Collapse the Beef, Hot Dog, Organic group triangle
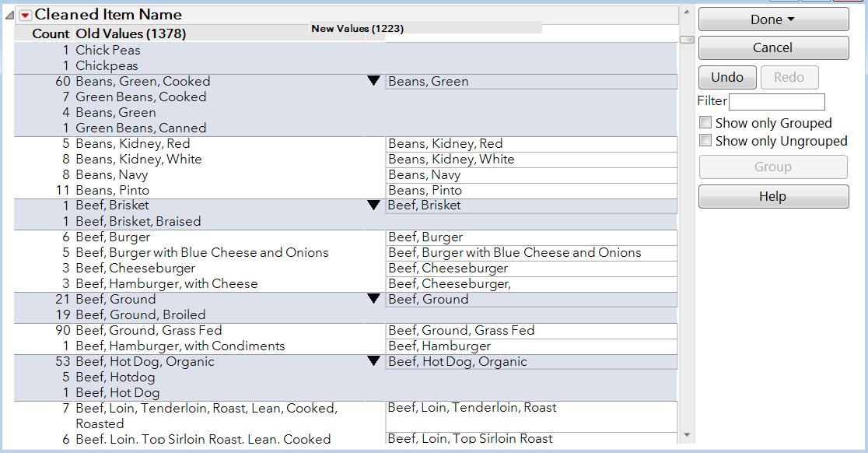868x453 pixels. click(373, 361)
